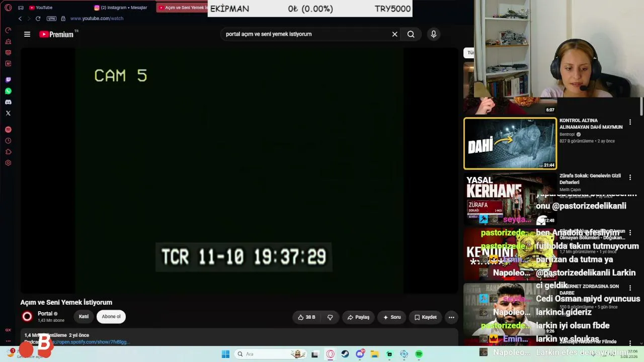Open WhatsApp in the browser sidebar
Viewport: 644px width, 362px height.
pyautogui.click(x=8, y=91)
